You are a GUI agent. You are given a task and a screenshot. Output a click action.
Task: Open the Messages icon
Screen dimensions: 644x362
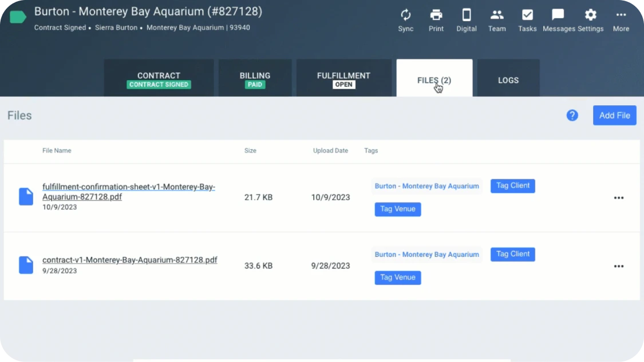tap(558, 15)
